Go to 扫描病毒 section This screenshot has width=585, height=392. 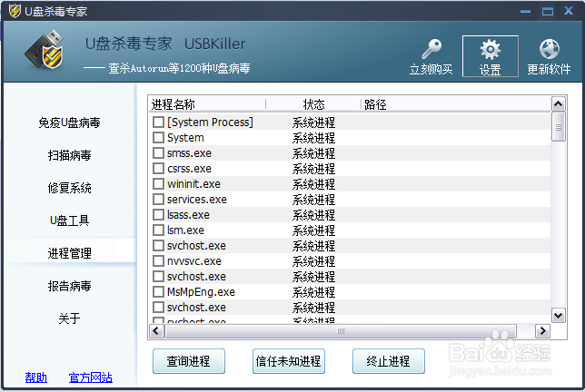point(69,155)
